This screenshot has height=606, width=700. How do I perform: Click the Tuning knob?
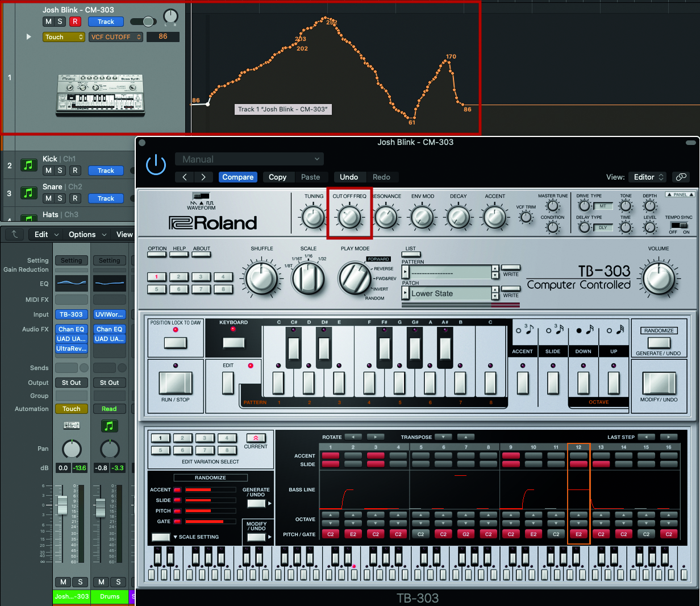tap(313, 217)
